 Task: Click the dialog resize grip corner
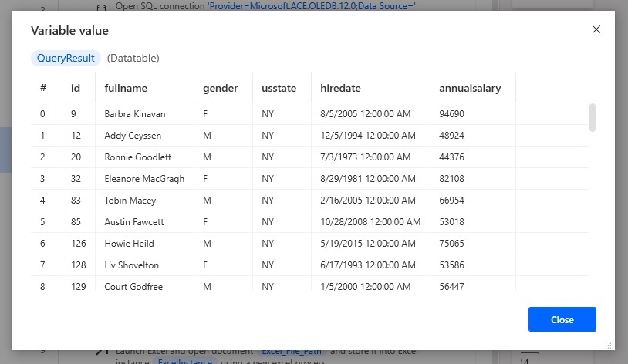pyautogui.click(x=609, y=345)
